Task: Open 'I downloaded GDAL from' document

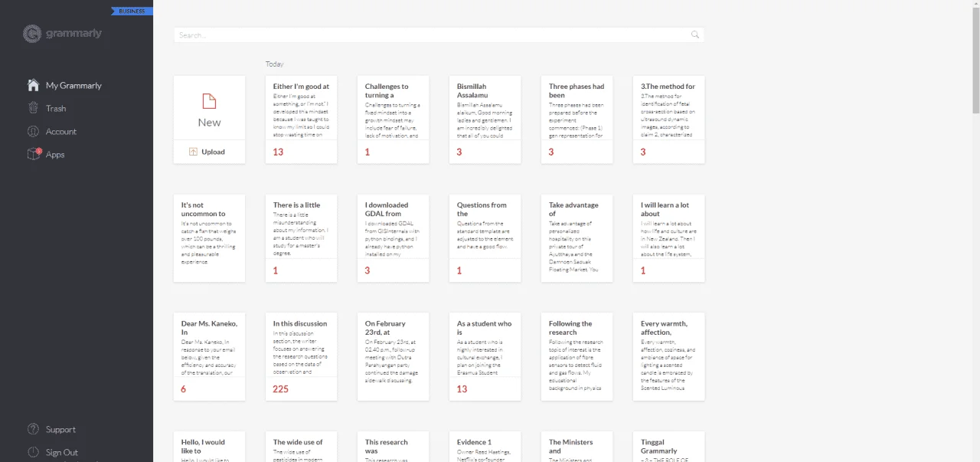Action: pyautogui.click(x=393, y=238)
